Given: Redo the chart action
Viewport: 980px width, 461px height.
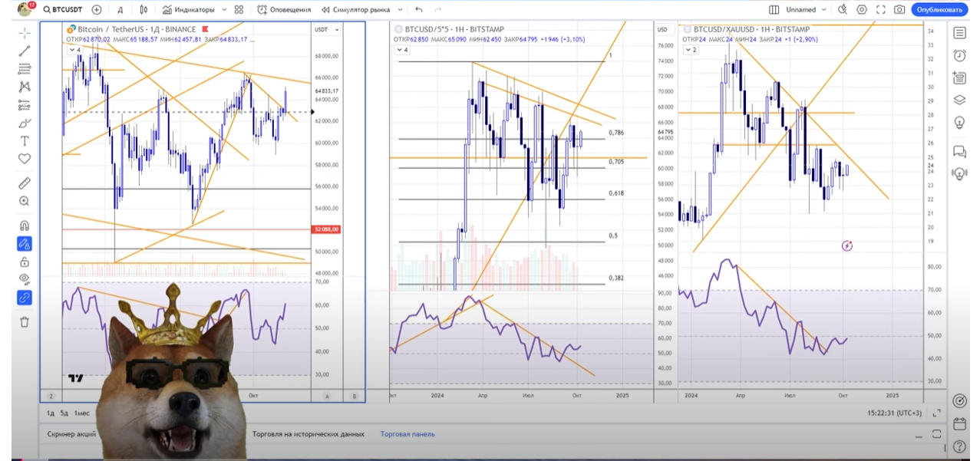Looking at the screenshot, I should [x=440, y=10].
